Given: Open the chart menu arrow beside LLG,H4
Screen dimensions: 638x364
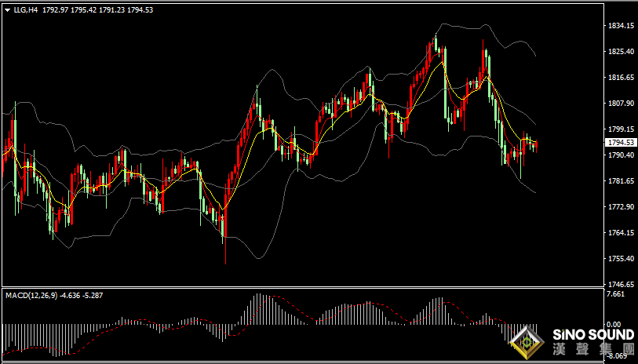Looking at the screenshot, I should coord(7,10).
